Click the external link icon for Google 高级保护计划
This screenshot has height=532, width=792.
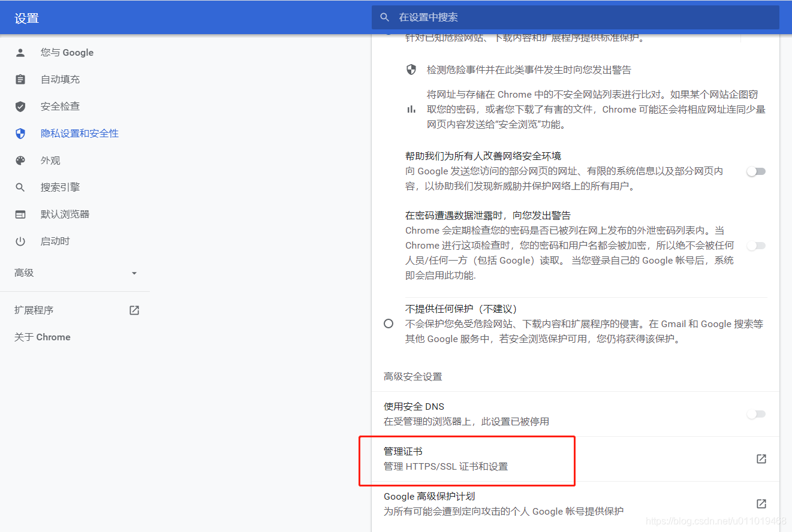[x=761, y=504]
